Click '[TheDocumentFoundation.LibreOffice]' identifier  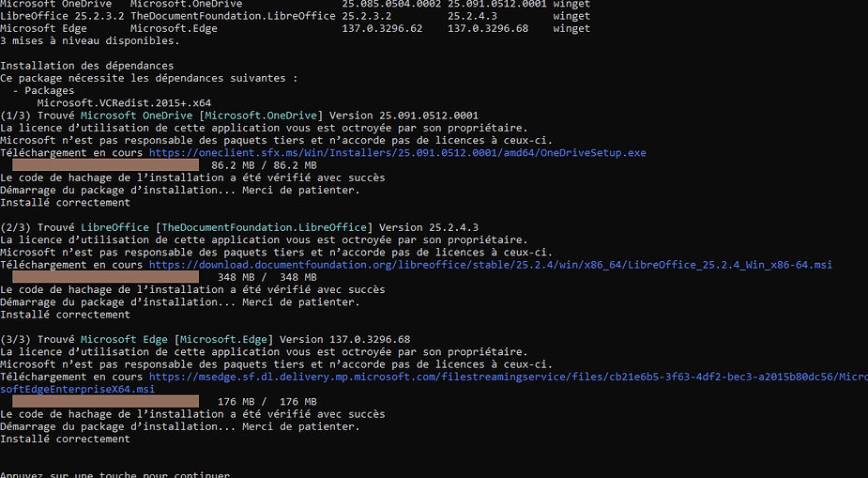pyautogui.click(x=264, y=227)
